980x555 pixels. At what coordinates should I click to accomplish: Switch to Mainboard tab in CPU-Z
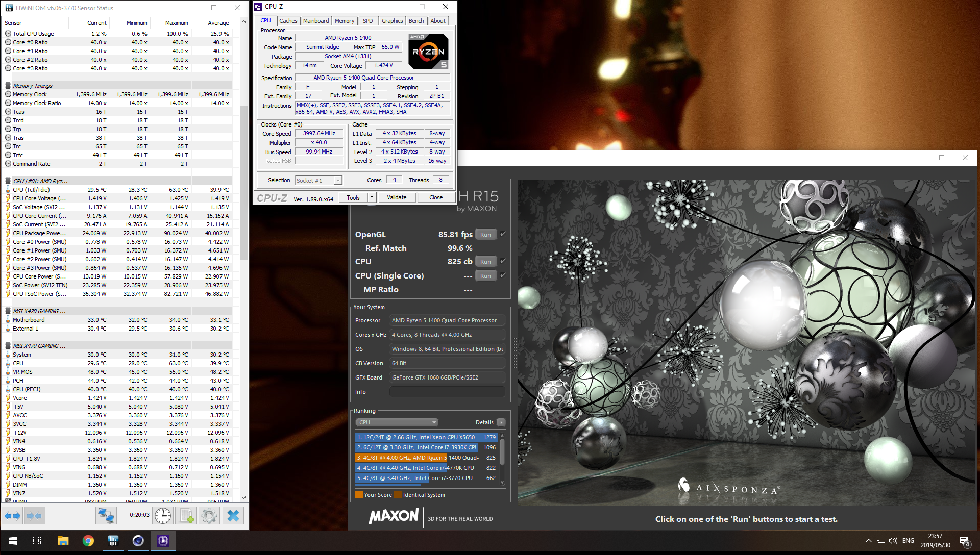coord(316,21)
